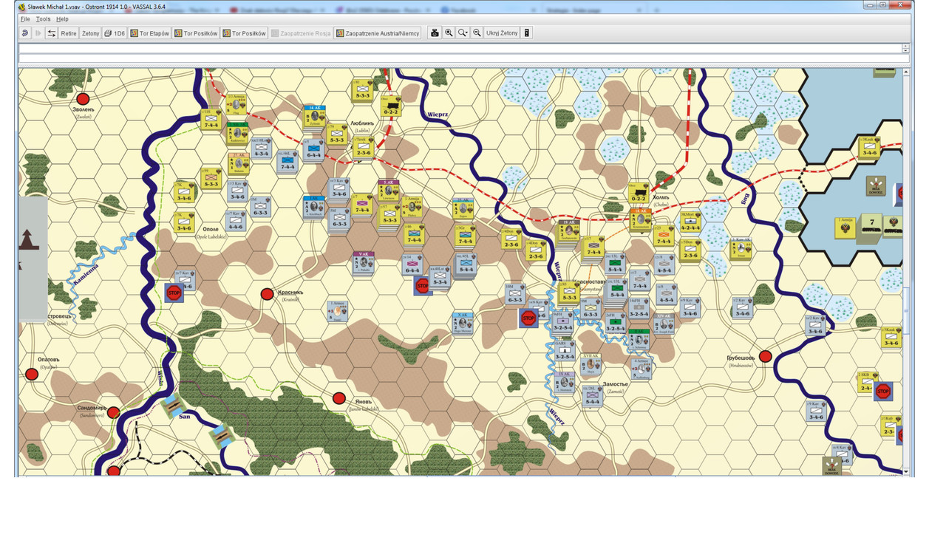Click the undo last move toolbar icon
The image size is (946, 560).
click(25, 33)
